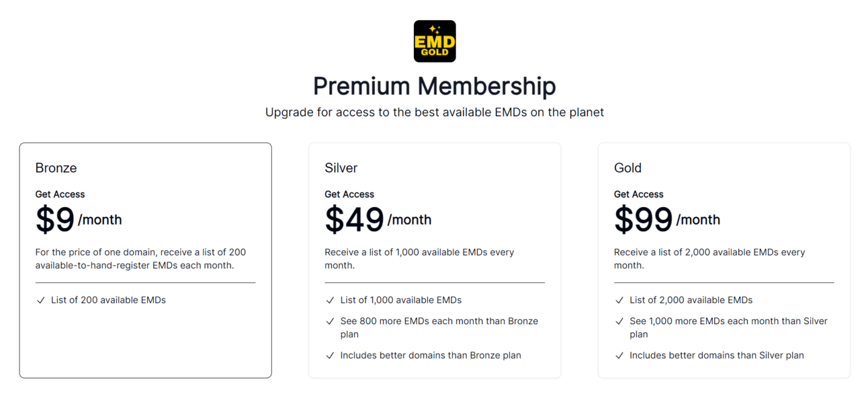The image size is (868, 394).
Task: Click checkmark next to See 1,000 more EMDs
Action: pos(619,321)
